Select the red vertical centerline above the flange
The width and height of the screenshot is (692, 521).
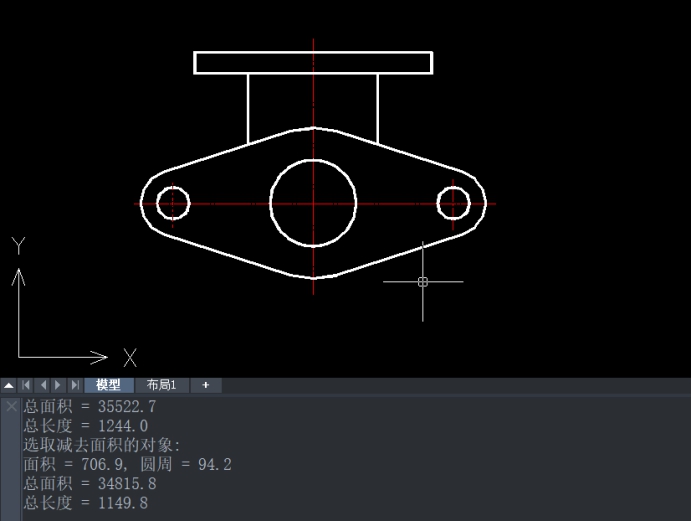point(314,44)
